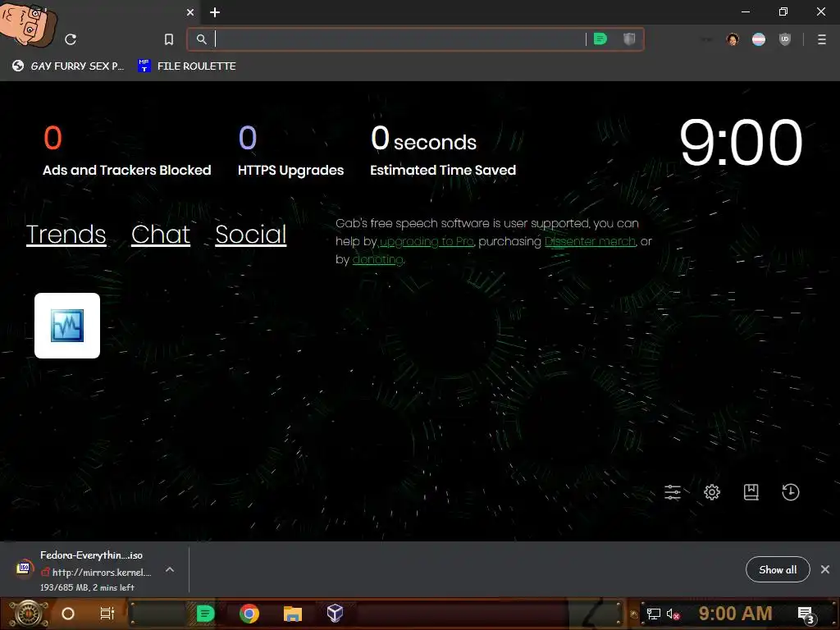Open the notification action center icon
Screen dimensions: 840x630
point(806,614)
